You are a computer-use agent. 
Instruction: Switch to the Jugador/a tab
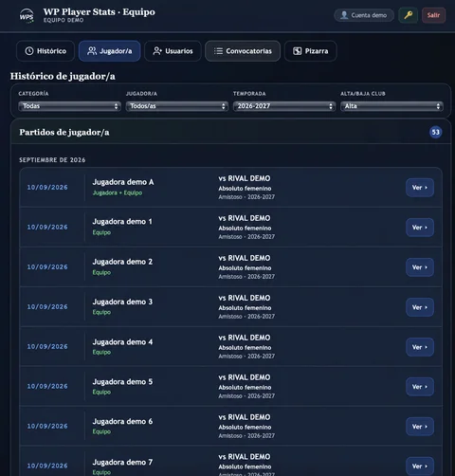(110, 51)
